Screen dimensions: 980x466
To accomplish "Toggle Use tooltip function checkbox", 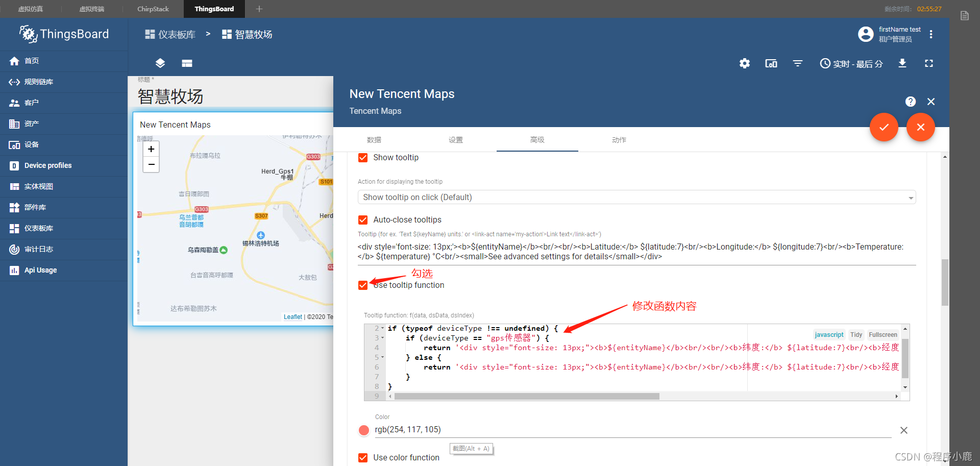I will [x=363, y=285].
